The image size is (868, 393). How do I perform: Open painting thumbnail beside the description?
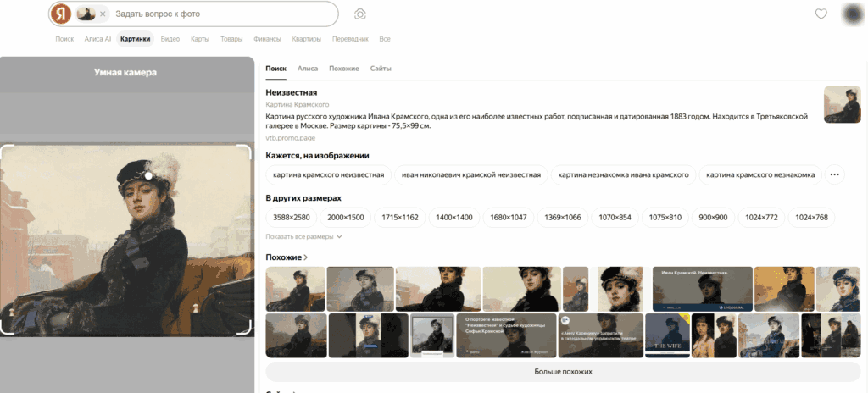coord(843,104)
